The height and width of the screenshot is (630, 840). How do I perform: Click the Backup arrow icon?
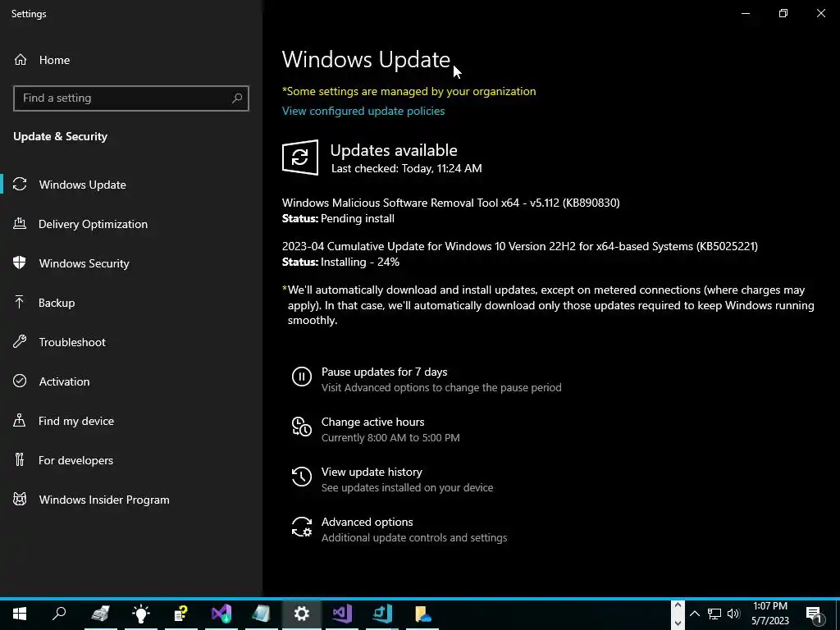click(x=20, y=303)
